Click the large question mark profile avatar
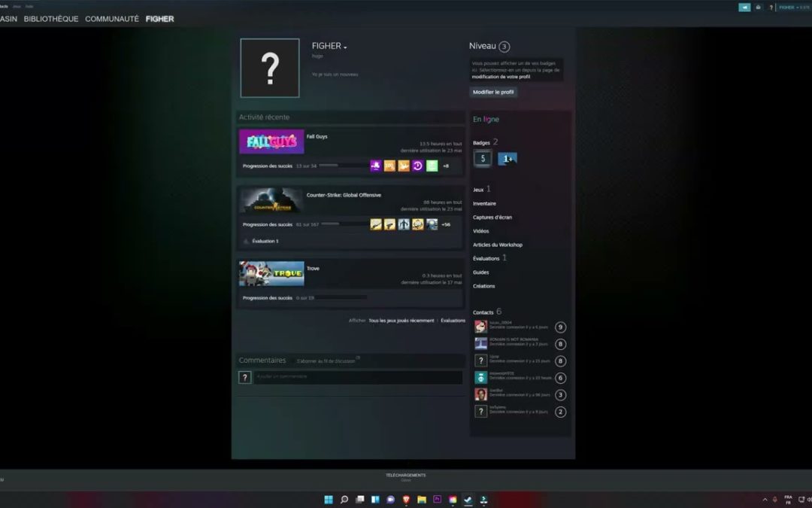Image resolution: width=812 pixels, height=508 pixels. tap(270, 68)
